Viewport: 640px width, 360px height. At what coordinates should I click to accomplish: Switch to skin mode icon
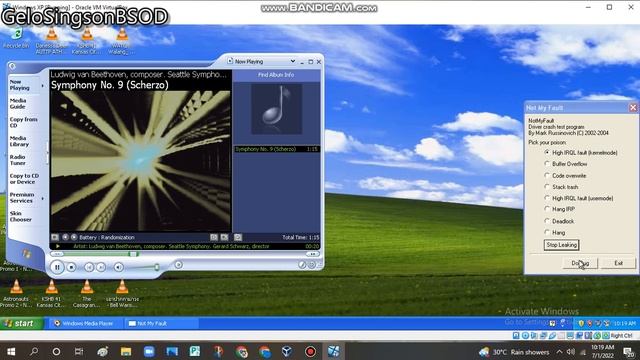click(302, 265)
